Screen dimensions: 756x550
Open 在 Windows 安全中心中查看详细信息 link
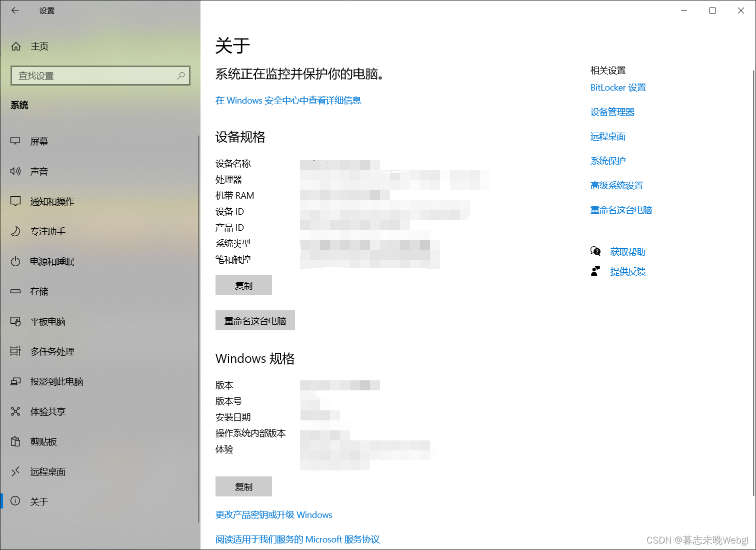[x=288, y=101]
